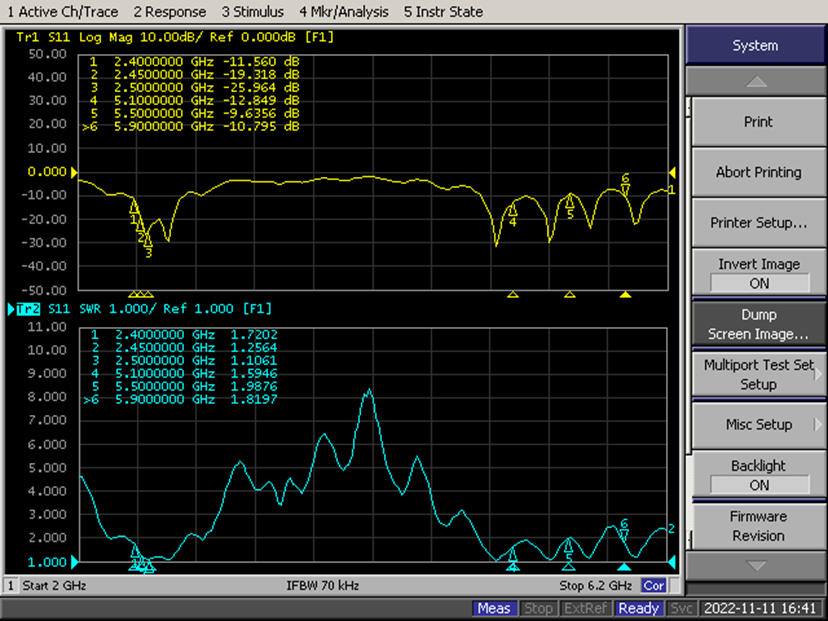Expand the Multiport Test Set Setup submenu
828x621 pixels.
tap(758, 374)
